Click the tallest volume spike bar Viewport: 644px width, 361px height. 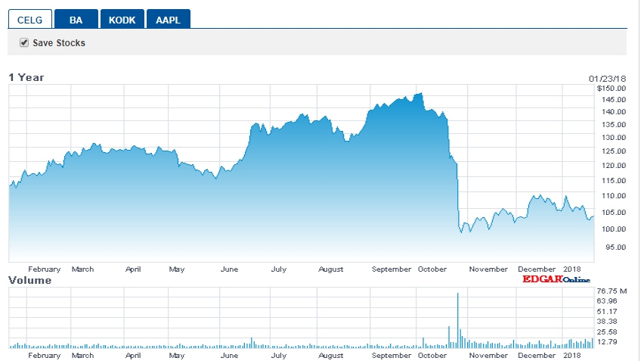click(x=457, y=321)
